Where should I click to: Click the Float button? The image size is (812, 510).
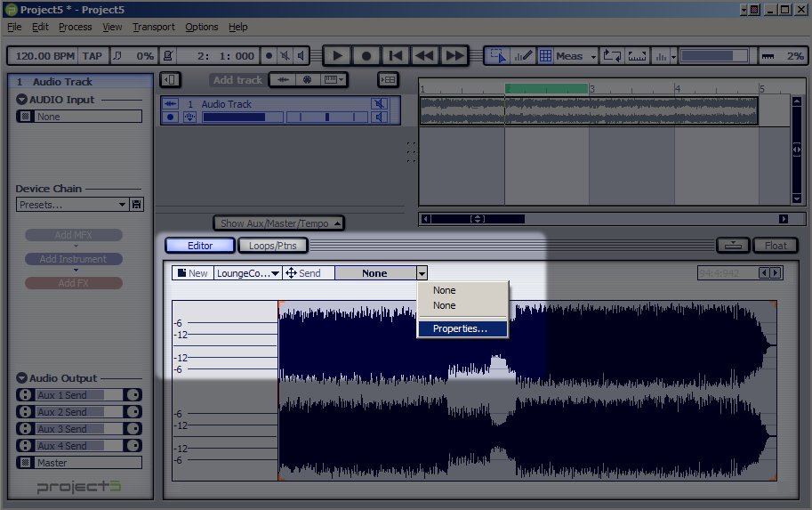[776, 246]
